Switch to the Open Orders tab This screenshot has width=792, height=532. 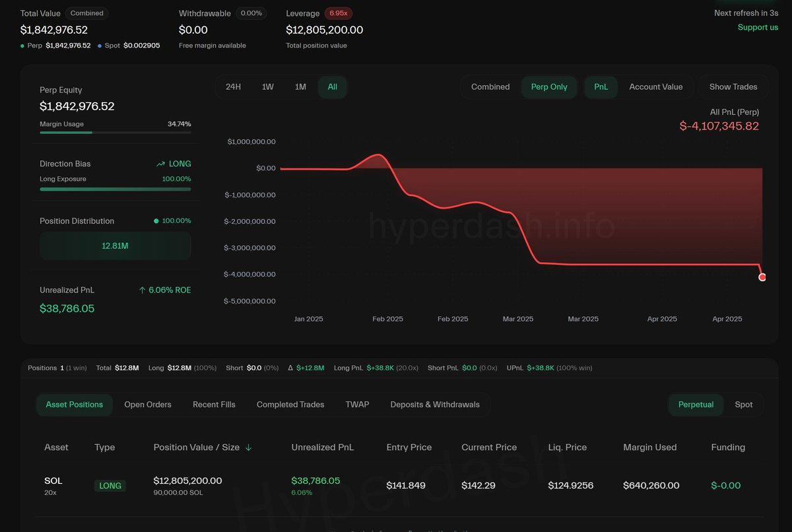(147, 405)
